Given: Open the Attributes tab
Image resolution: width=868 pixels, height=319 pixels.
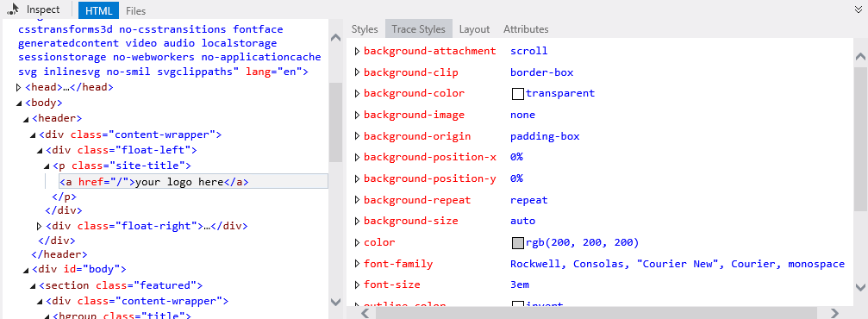Looking at the screenshot, I should coord(526,29).
